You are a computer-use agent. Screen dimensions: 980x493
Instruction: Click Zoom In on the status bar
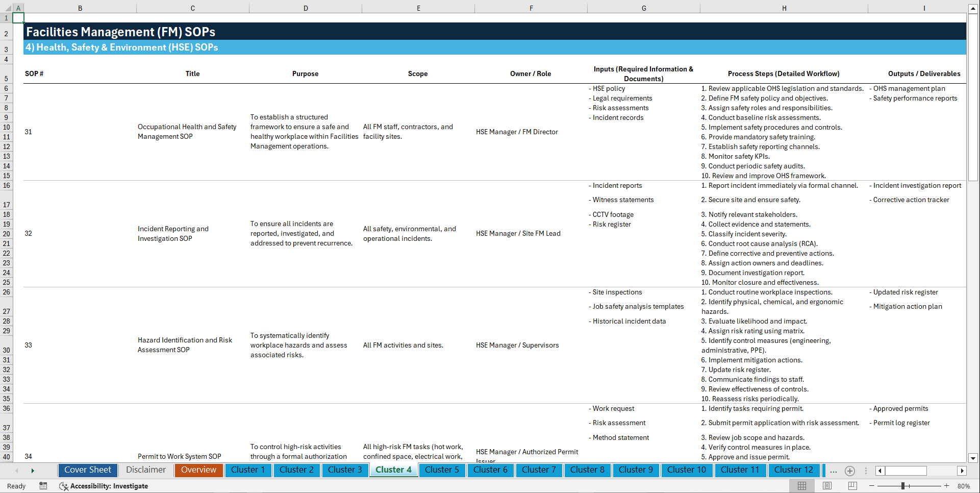(947, 486)
